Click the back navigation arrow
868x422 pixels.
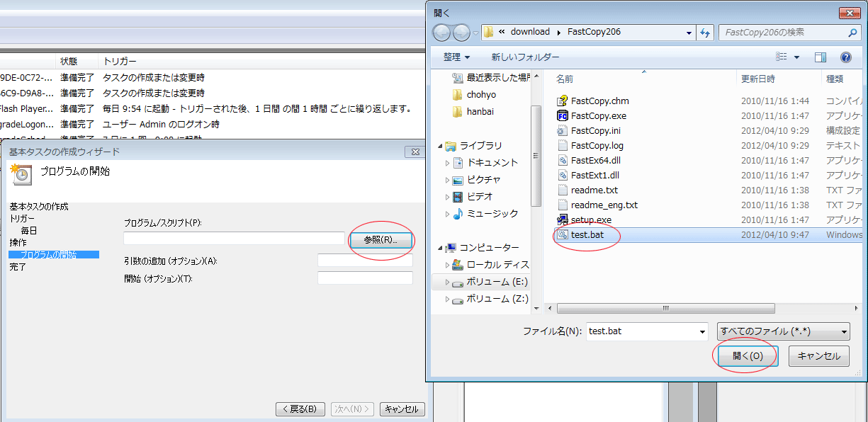click(x=441, y=33)
